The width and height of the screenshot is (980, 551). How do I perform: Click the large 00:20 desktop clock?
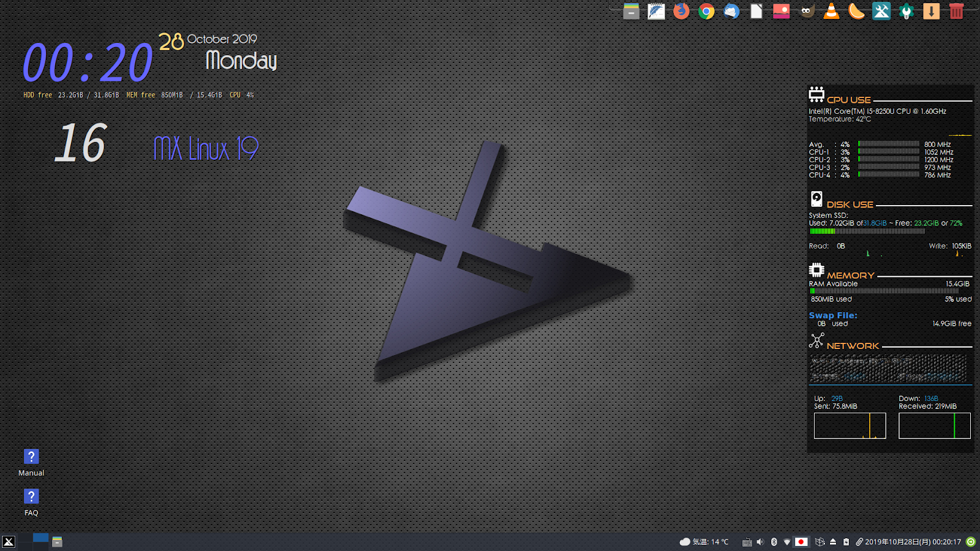point(88,62)
